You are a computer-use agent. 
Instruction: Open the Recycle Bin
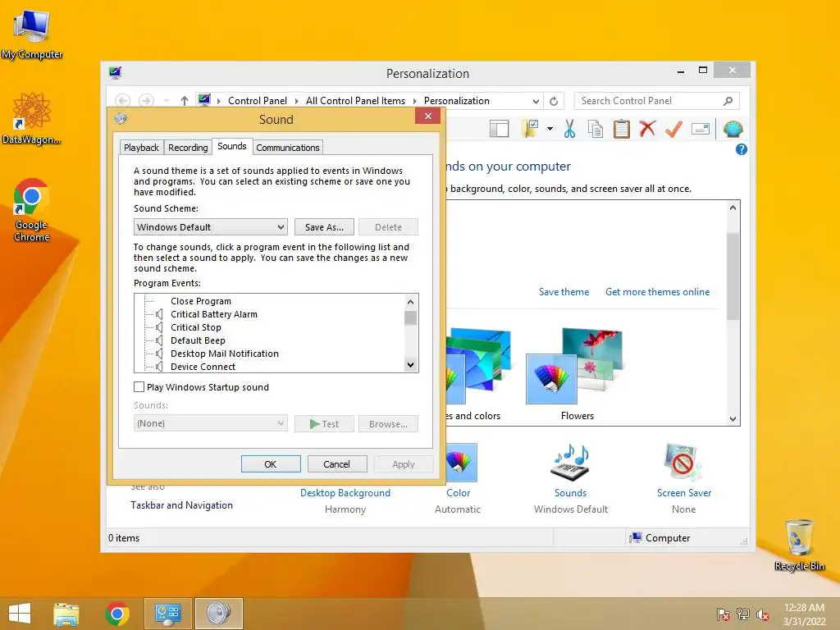pyautogui.click(x=799, y=545)
